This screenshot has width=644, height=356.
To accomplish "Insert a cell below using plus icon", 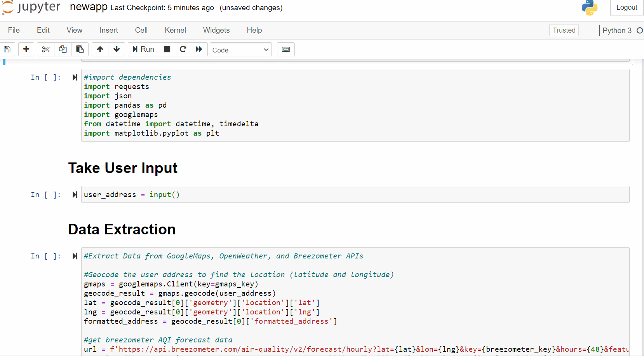I will [26, 49].
